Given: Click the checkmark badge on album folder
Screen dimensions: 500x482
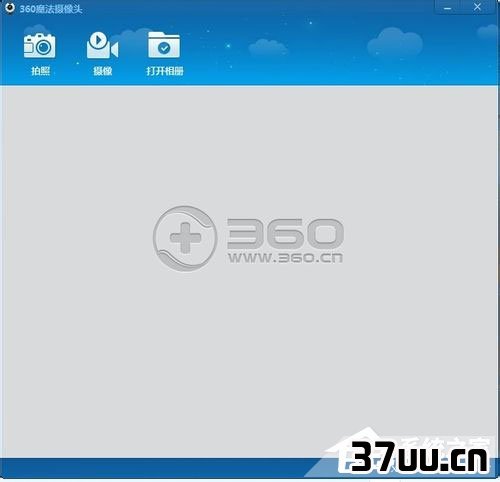Looking at the screenshot, I should pyautogui.click(x=164, y=48).
